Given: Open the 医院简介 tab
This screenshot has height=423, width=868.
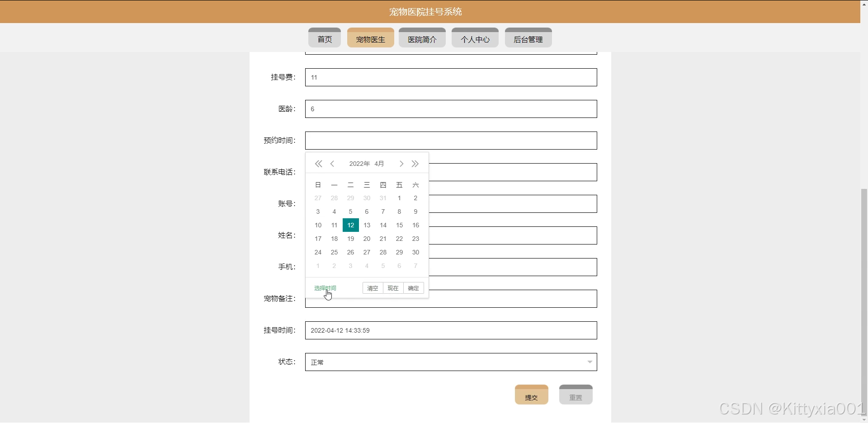Looking at the screenshot, I should [422, 39].
